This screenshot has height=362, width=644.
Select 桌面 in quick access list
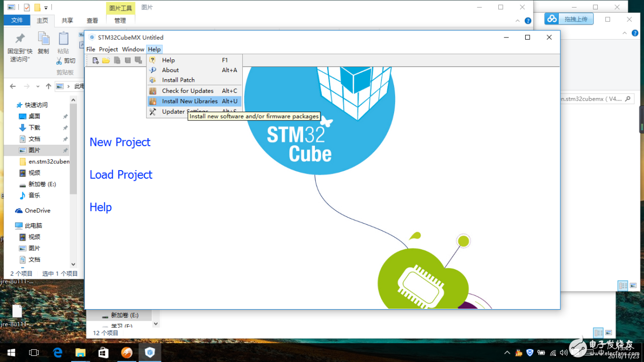click(34, 116)
